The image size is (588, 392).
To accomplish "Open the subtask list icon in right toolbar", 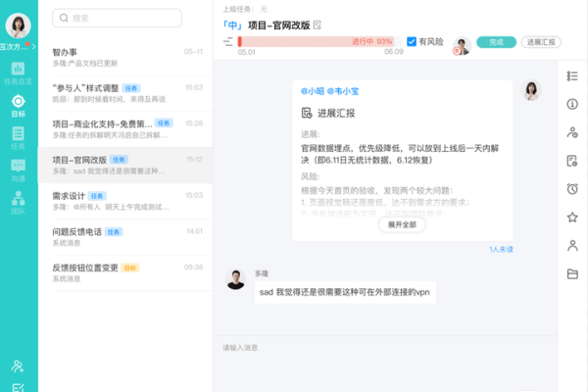I will [x=572, y=76].
